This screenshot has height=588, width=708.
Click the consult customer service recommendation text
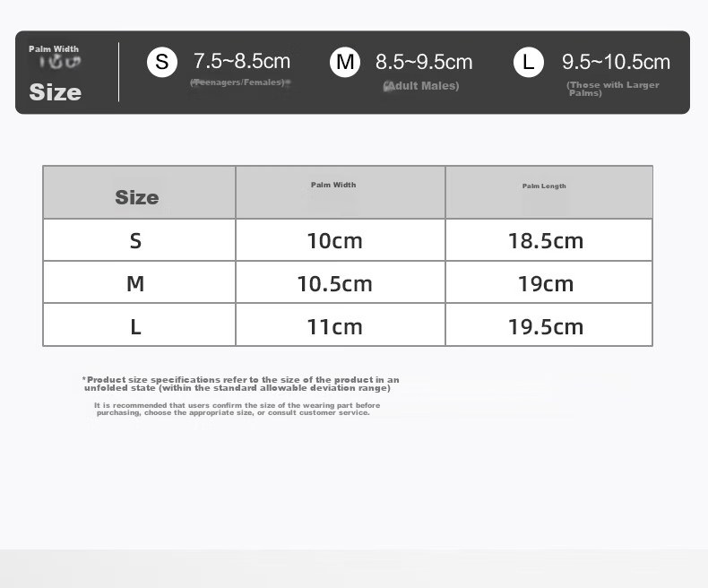tap(237, 409)
